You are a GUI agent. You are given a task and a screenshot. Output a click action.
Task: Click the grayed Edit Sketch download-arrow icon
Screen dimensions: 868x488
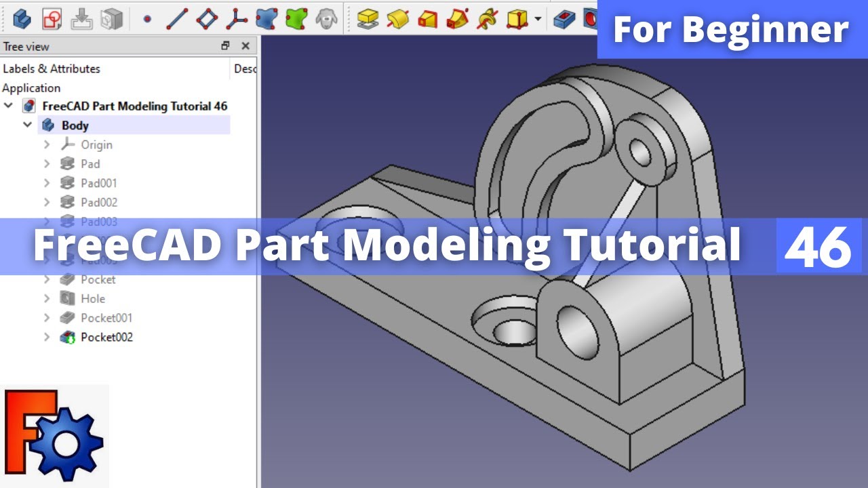click(82, 18)
